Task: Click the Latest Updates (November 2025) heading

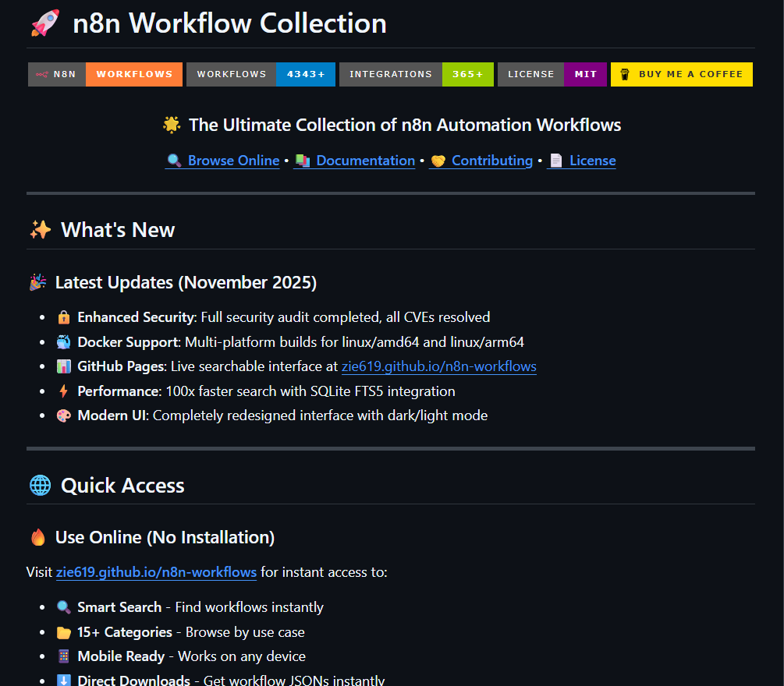Action: [186, 282]
